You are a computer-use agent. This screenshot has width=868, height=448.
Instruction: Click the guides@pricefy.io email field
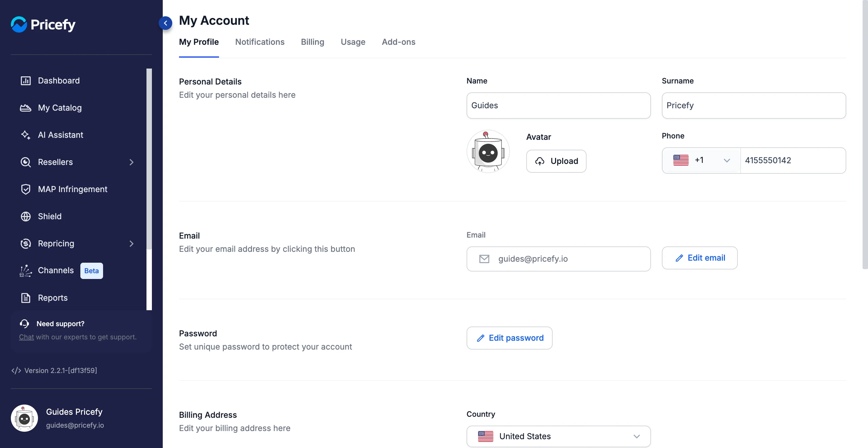[x=559, y=259]
